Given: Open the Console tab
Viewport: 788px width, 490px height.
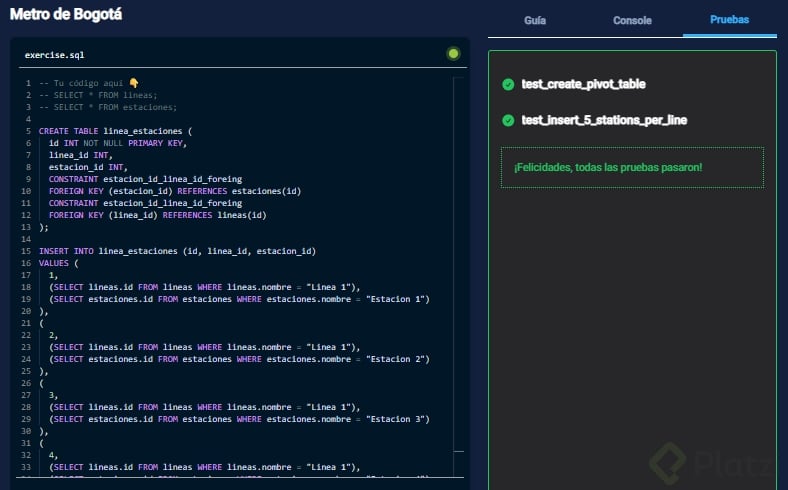Looking at the screenshot, I should pyautogui.click(x=632, y=21).
